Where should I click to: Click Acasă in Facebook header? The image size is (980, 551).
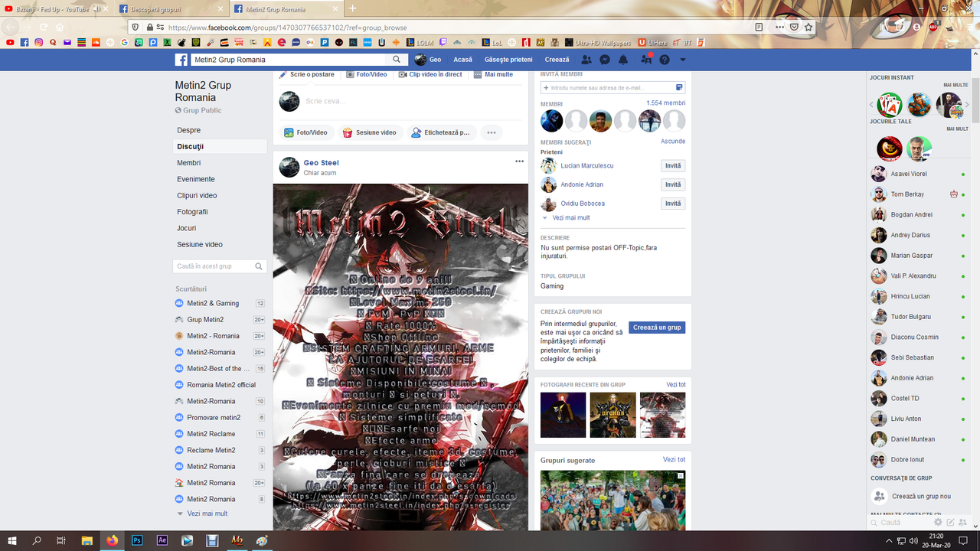(462, 60)
